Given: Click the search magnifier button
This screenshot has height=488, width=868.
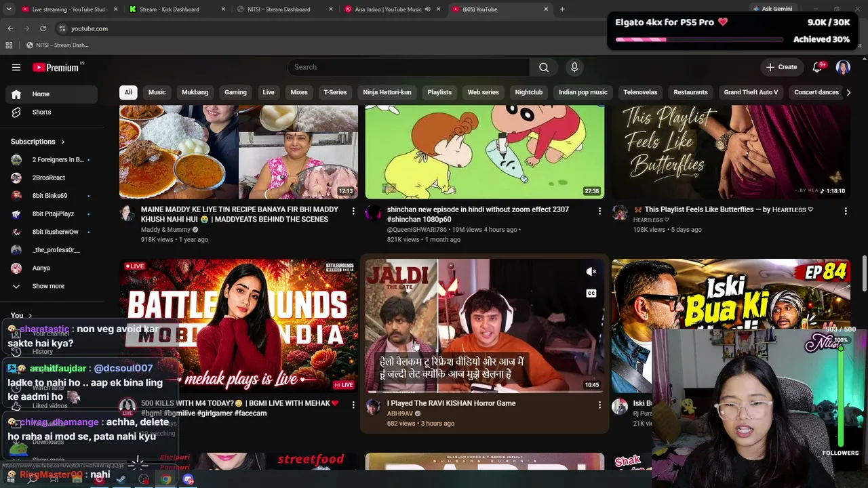Looking at the screenshot, I should (544, 67).
